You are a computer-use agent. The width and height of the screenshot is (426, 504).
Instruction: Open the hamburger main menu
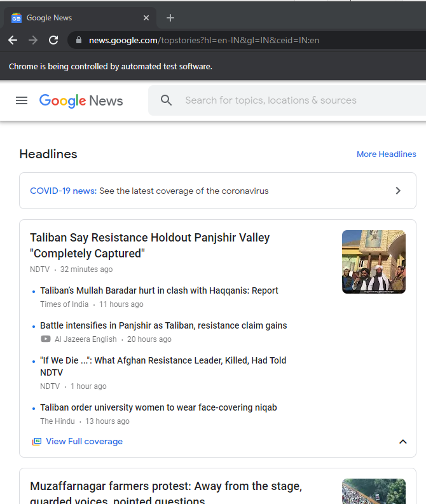(x=22, y=100)
